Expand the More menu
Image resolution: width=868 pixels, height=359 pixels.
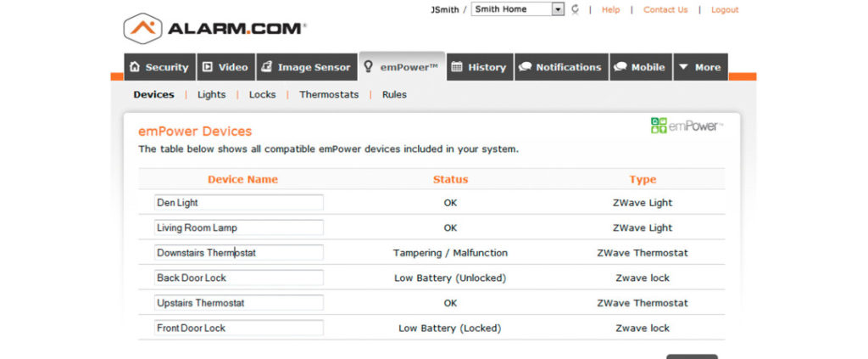(700, 67)
